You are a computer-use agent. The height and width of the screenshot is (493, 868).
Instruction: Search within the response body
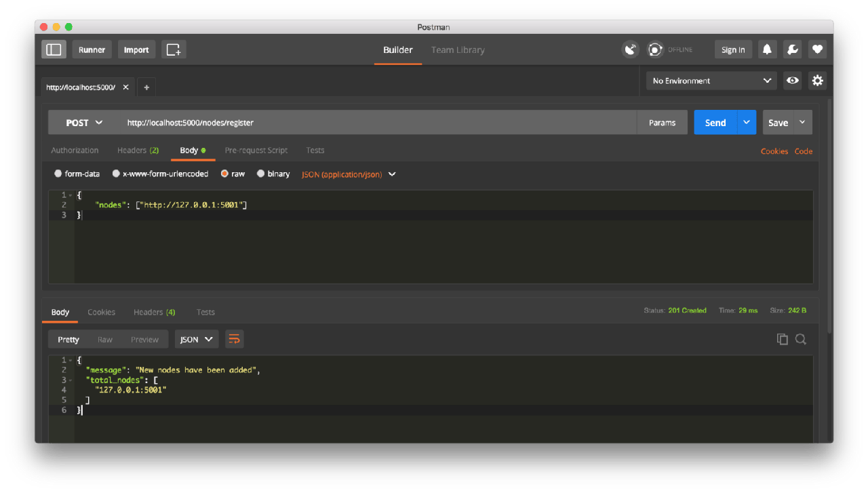(x=801, y=339)
